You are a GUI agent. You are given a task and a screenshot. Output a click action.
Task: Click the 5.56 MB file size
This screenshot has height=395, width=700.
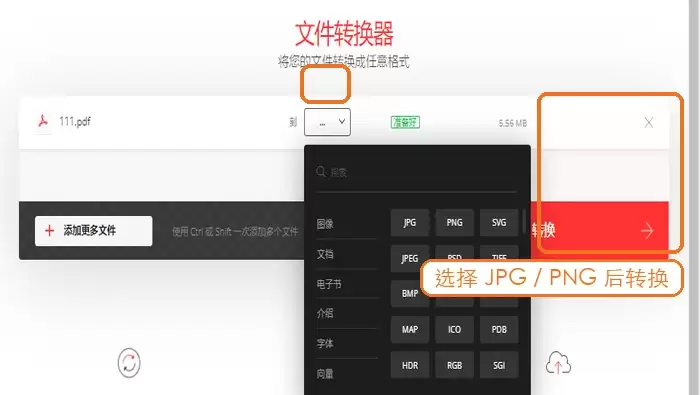pos(512,123)
